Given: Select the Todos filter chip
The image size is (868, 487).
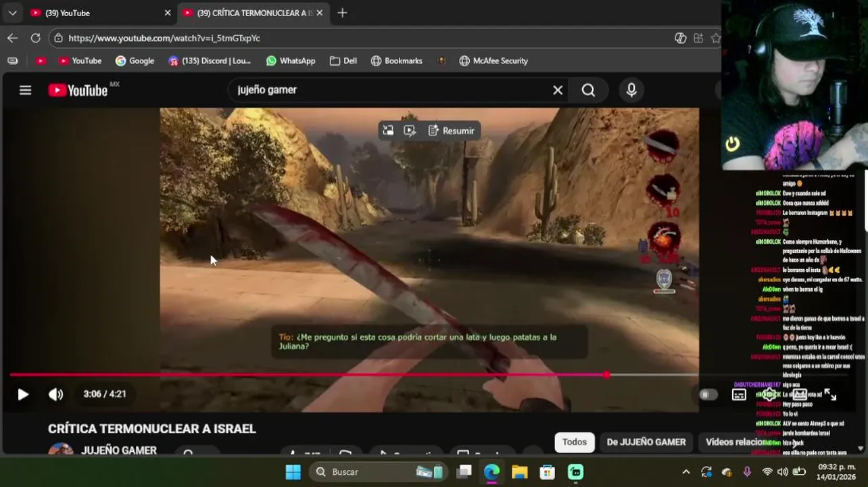Looking at the screenshot, I should 575,442.
